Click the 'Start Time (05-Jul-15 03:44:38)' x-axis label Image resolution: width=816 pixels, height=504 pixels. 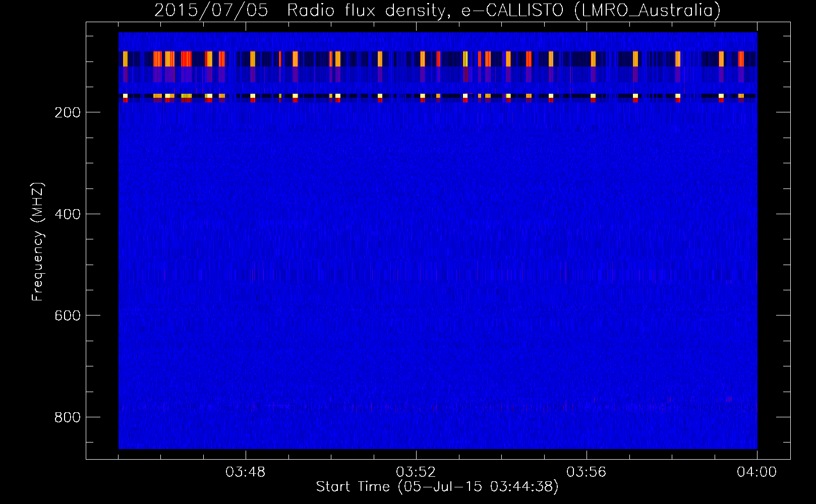click(x=437, y=487)
